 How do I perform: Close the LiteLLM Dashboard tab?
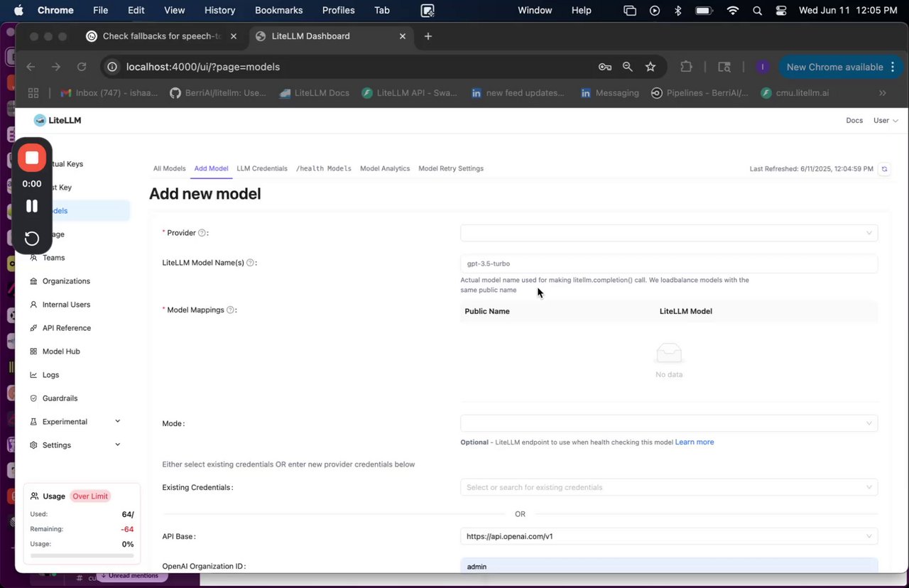403,36
